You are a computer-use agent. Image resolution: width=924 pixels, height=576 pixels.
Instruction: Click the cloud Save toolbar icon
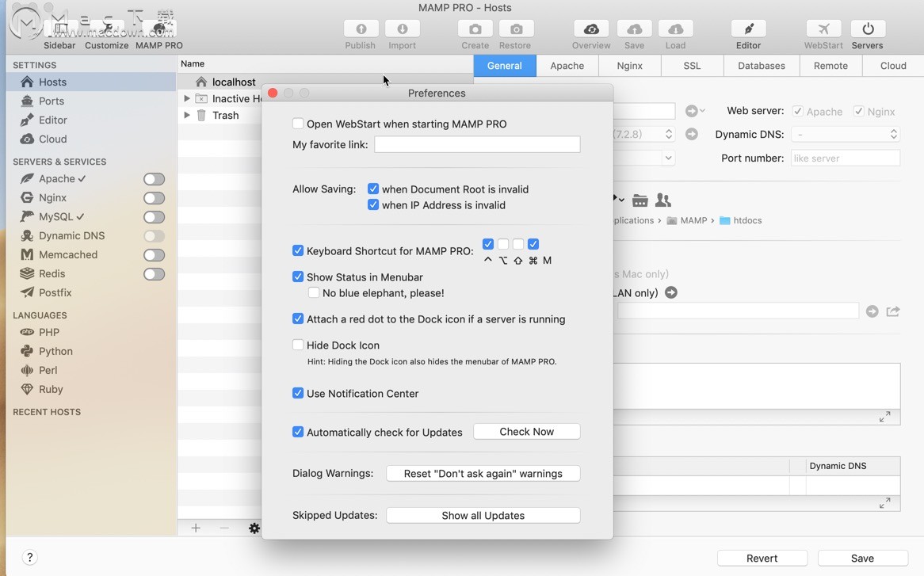pos(634,29)
